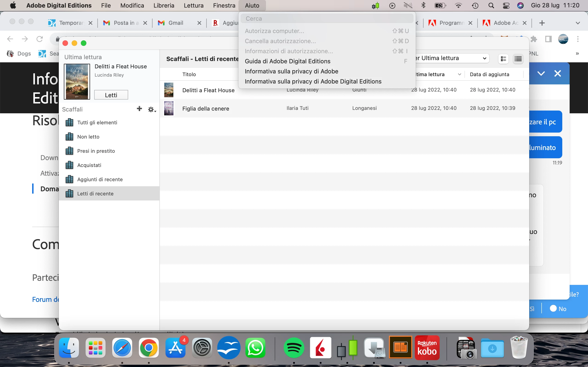Screen dimensions: 588x367
Task: Click the Cerca help search field
Action: [327, 19]
